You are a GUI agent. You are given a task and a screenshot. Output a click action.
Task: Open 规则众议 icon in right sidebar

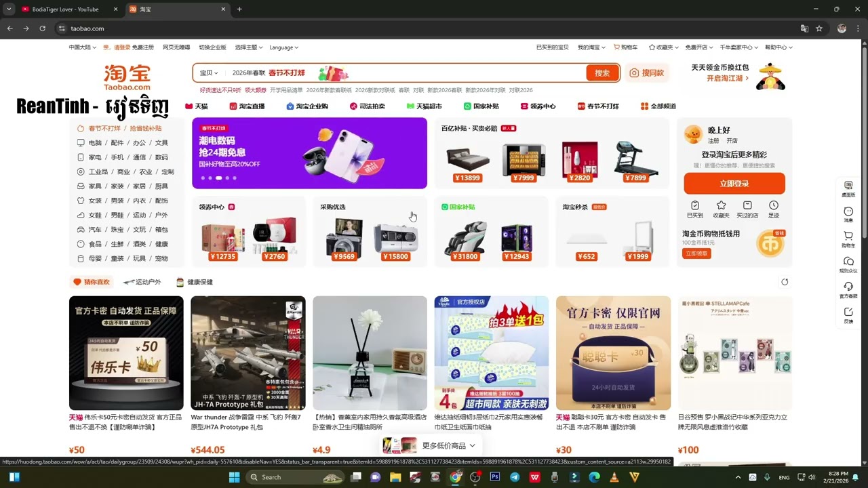point(848,264)
